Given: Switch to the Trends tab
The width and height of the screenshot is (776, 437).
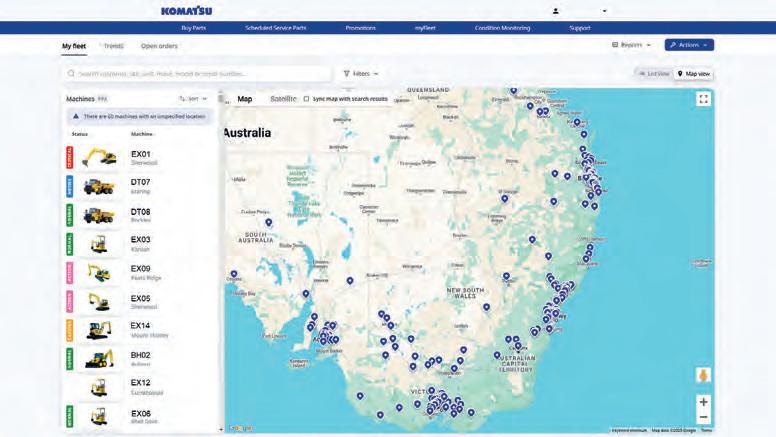Looking at the screenshot, I should pyautogui.click(x=113, y=46).
